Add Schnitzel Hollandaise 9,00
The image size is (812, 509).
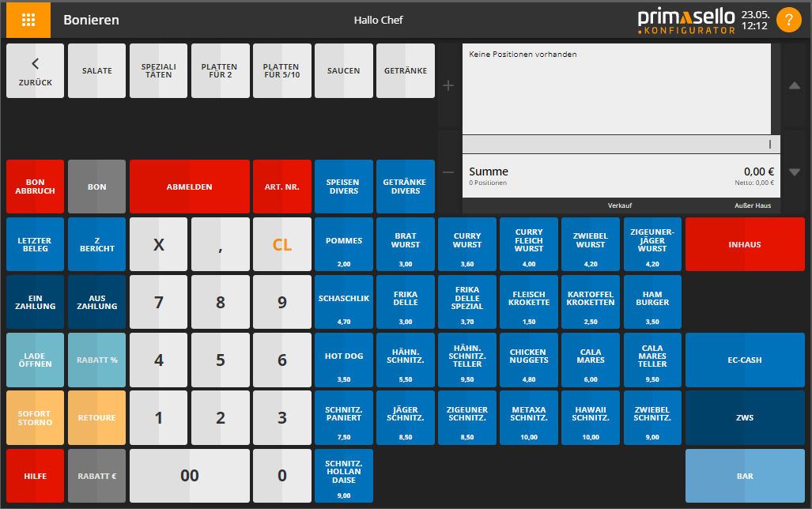344,475
